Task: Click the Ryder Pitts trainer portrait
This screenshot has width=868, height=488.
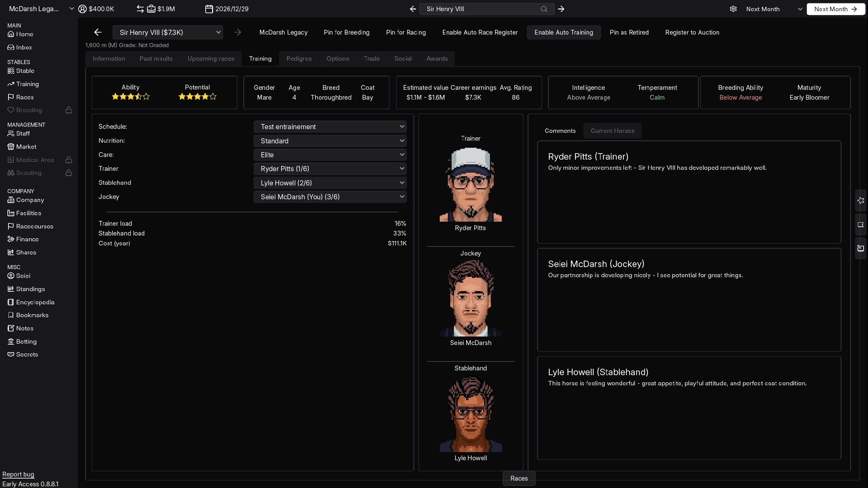Action: coord(470,185)
